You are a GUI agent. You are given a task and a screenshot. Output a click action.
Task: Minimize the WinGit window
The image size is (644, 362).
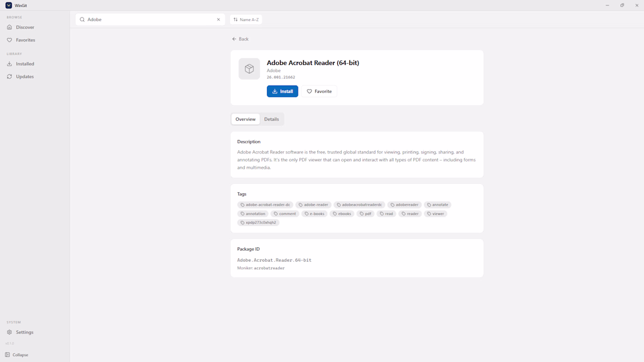607,5
